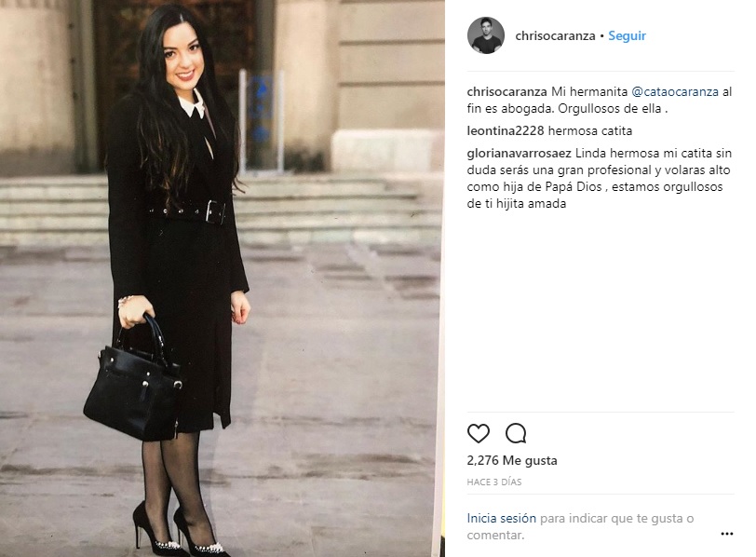Open the three-dot more options menu

coord(726,534)
